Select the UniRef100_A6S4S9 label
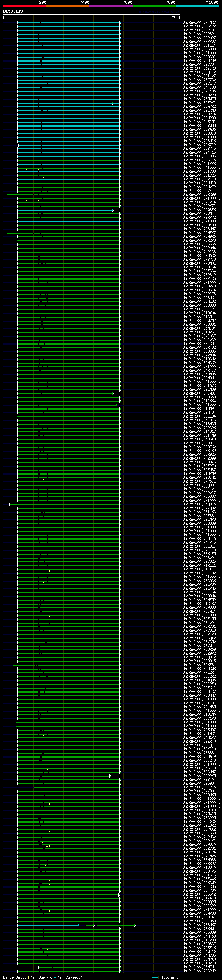 199,451
